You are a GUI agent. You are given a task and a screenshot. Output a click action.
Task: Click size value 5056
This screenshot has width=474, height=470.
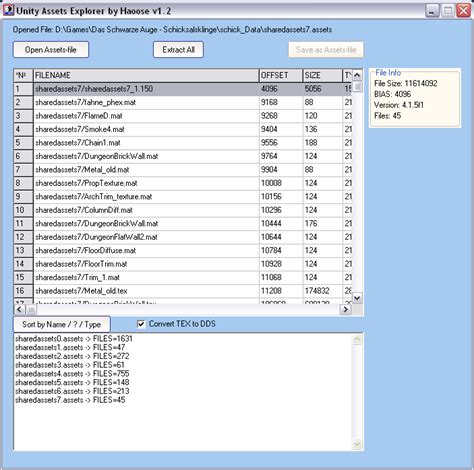(x=313, y=89)
